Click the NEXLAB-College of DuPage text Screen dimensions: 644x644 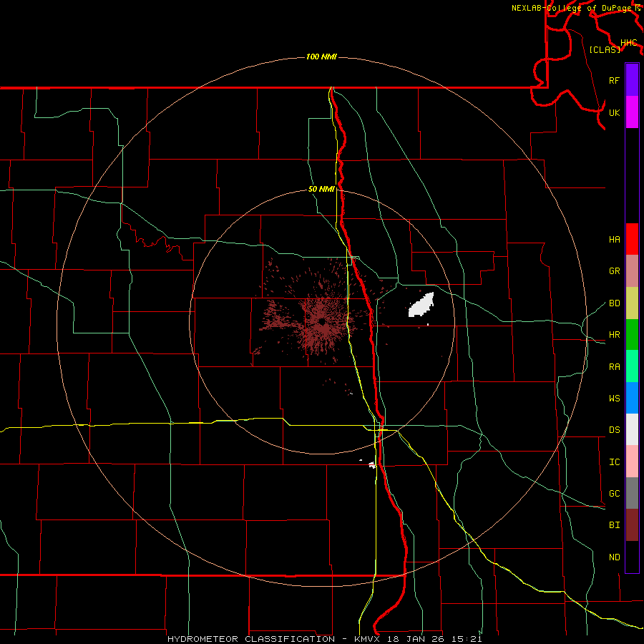571,8
